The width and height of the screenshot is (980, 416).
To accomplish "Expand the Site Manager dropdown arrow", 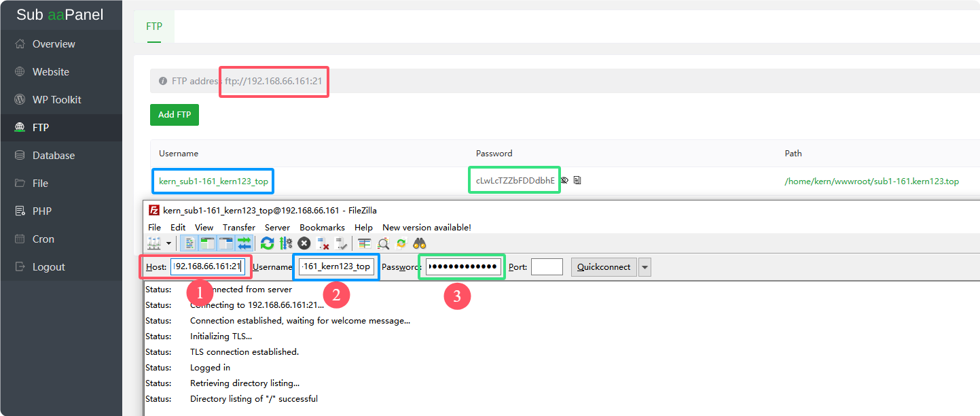I will click(168, 243).
